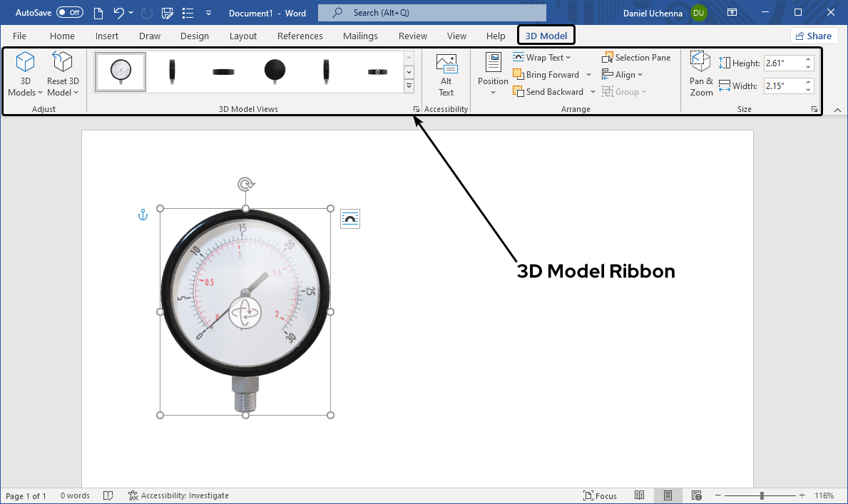Enter Focus mode
848x504 pixels.
point(600,495)
